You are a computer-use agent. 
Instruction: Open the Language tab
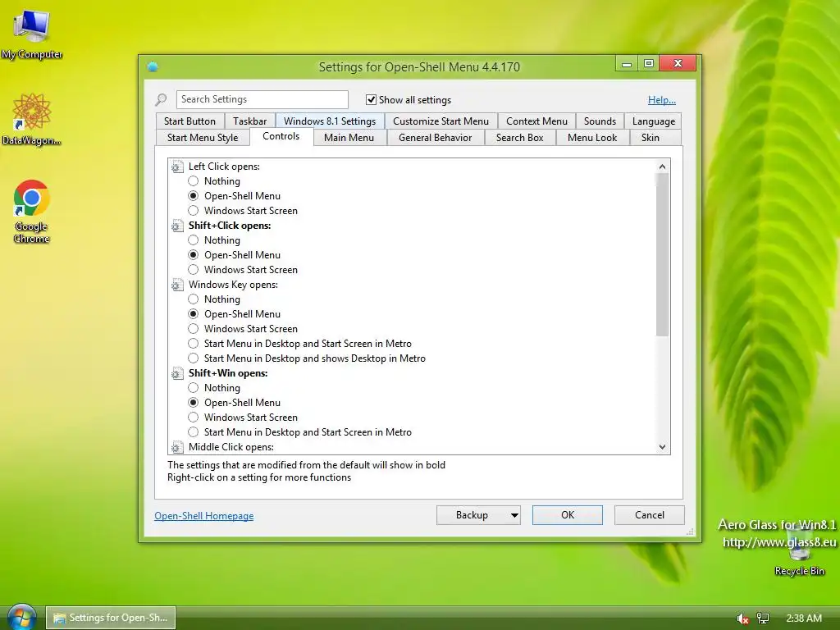654,121
